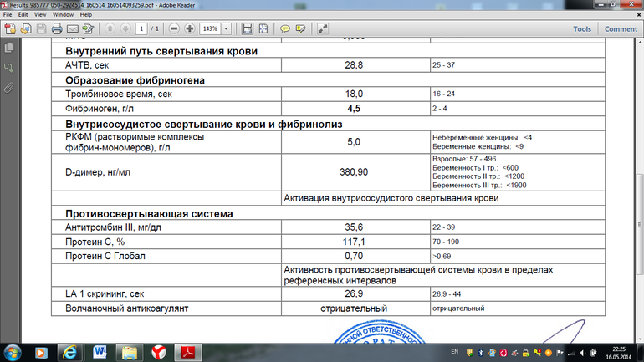This screenshot has width=644, height=362.
Task: Open the zoom level dropdown arrow
Action: [227, 28]
